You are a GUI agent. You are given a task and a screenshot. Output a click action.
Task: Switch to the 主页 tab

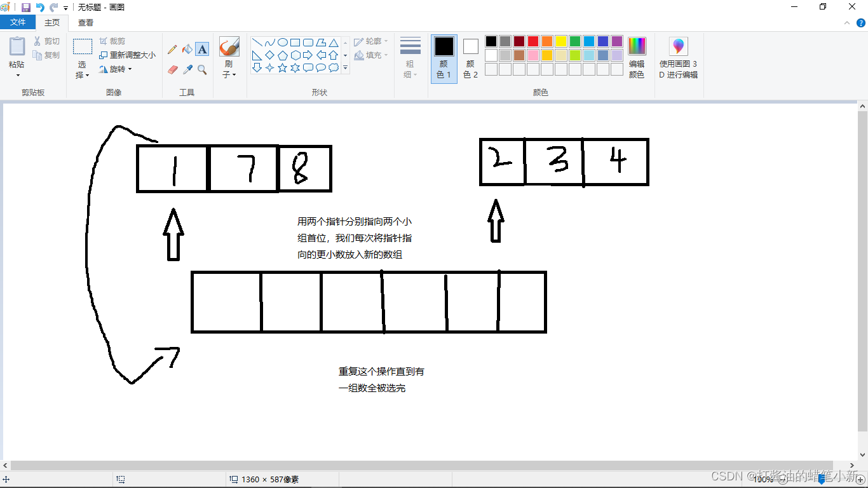tap(52, 22)
